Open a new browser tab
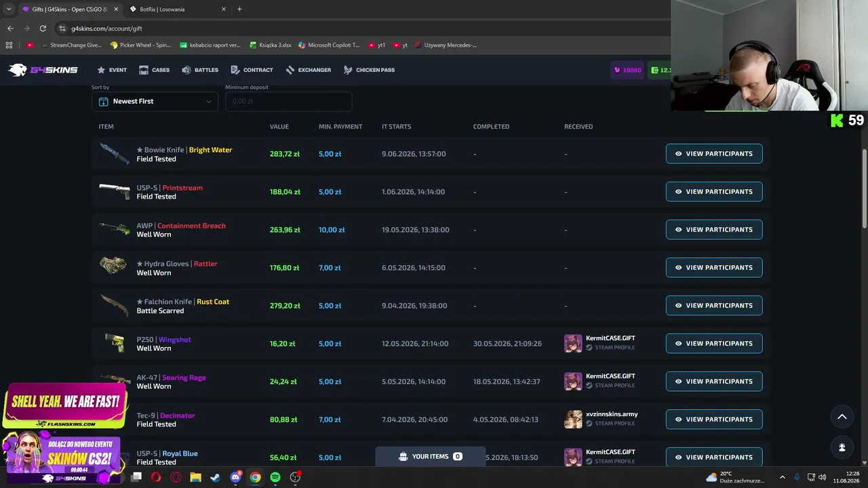 coord(239,9)
